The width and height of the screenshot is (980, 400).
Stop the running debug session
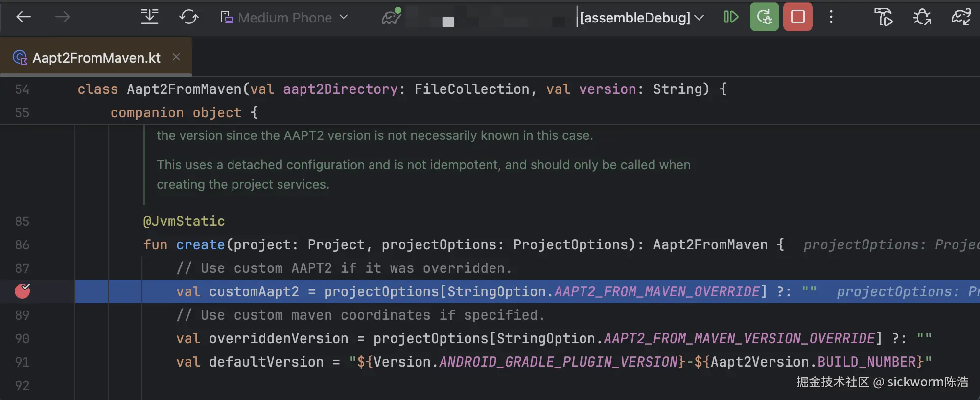point(797,17)
